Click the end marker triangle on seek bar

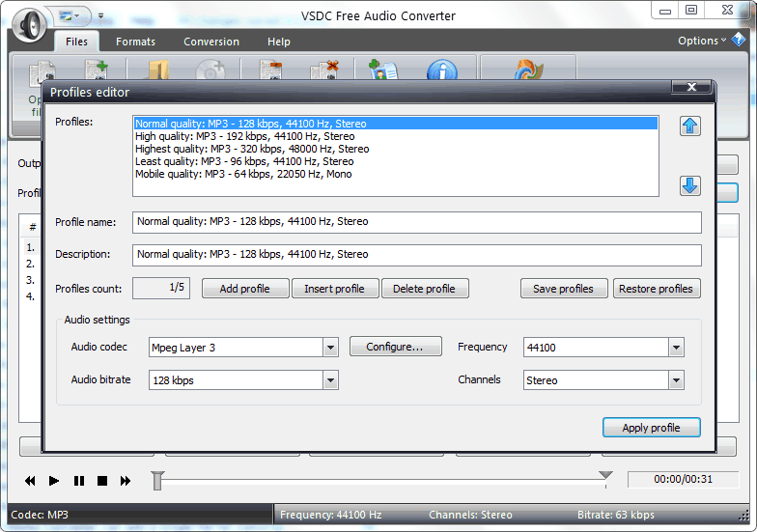tap(605, 475)
